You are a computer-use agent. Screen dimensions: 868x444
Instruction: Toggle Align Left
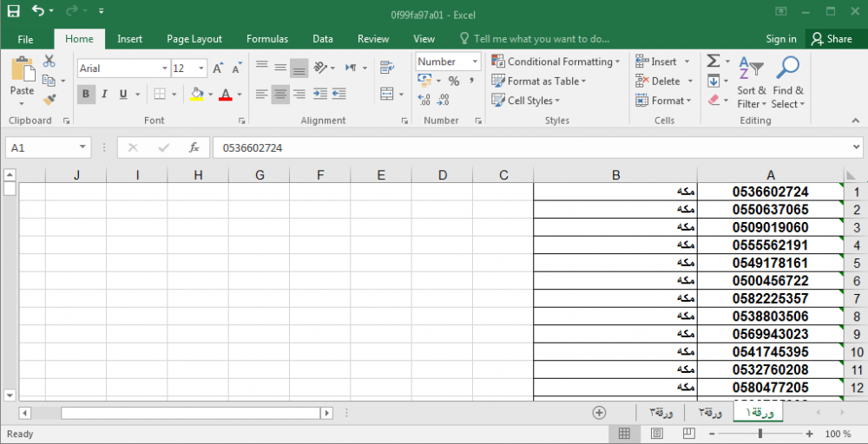click(x=262, y=94)
